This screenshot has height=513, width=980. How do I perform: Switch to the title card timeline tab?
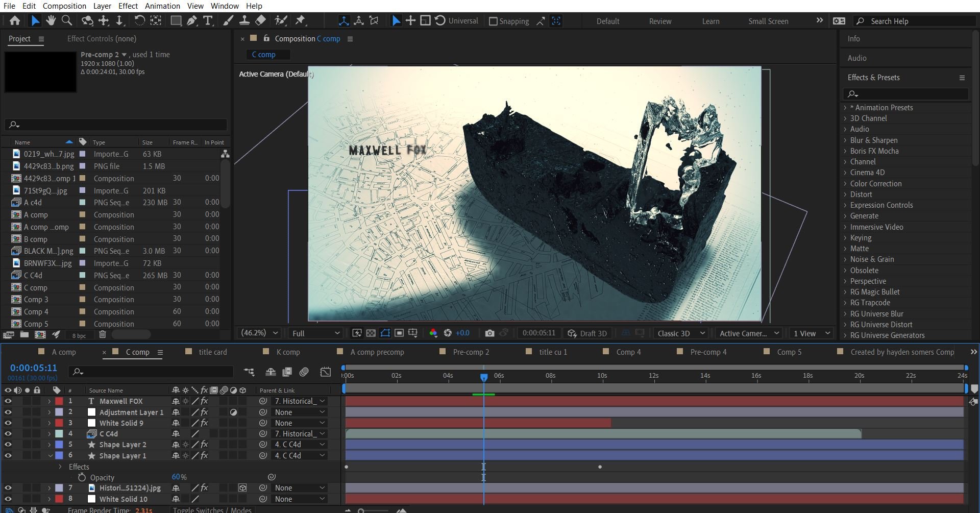pos(212,352)
